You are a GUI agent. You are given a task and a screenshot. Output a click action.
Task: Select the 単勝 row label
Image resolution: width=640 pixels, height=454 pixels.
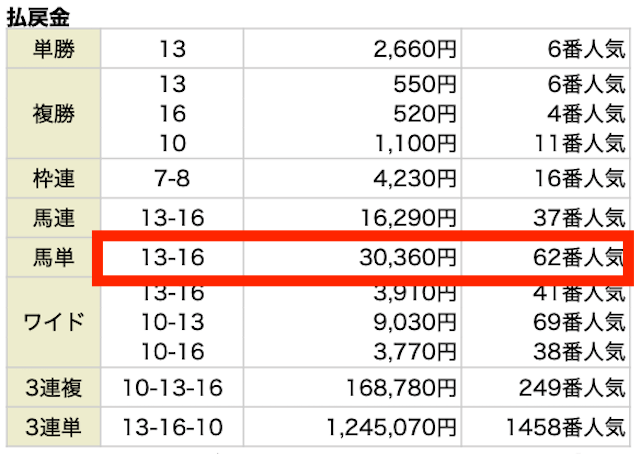point(54,49)
